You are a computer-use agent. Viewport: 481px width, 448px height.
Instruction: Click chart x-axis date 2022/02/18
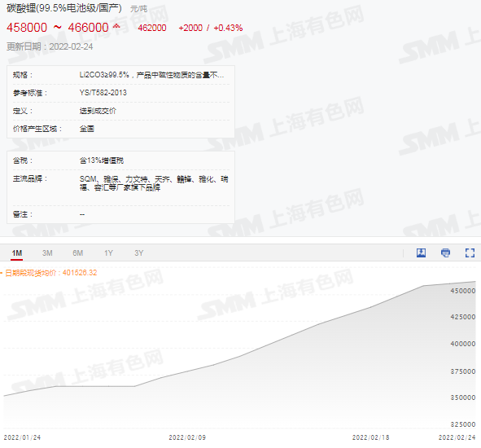coord(370,437)
